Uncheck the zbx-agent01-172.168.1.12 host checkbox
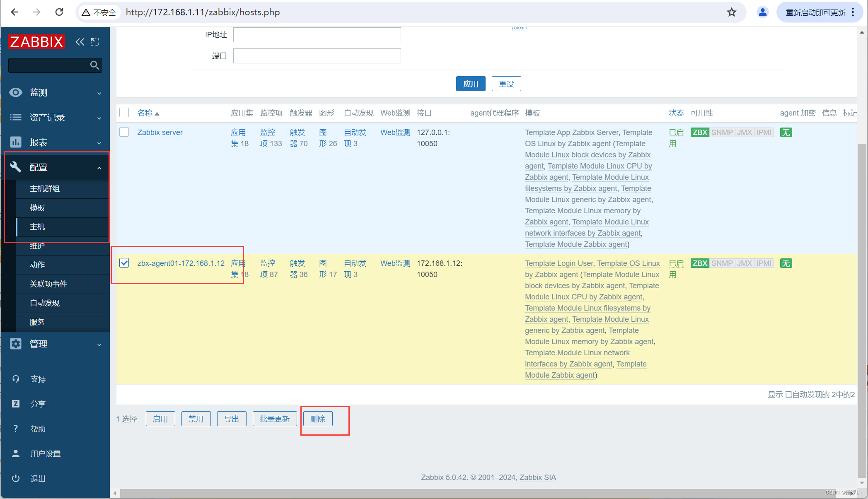Image resolution: width=868 pixels, height=499 pixels. pyautogui.click(x=124, y=263)
